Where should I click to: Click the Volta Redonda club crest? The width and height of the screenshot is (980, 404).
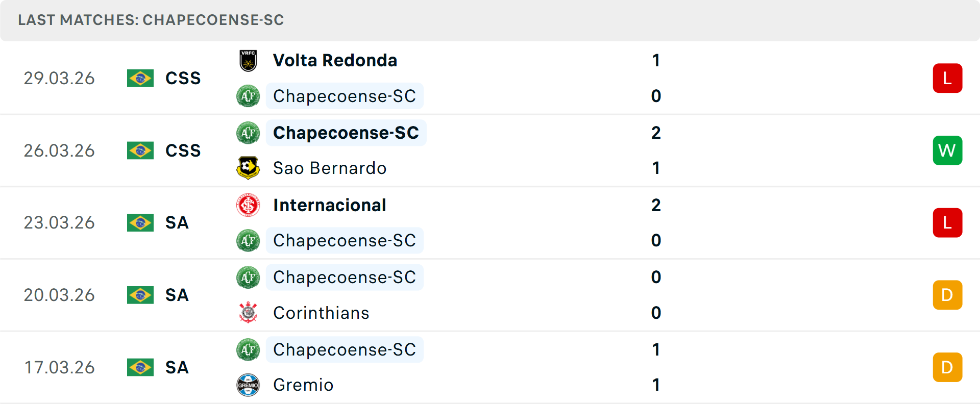tap(248, 60)
